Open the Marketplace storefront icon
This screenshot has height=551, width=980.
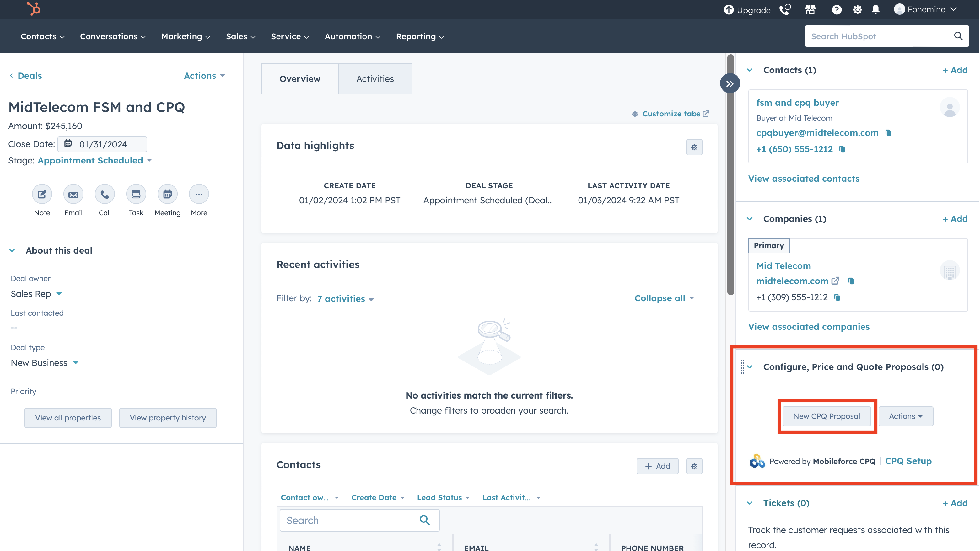point(810,9)
